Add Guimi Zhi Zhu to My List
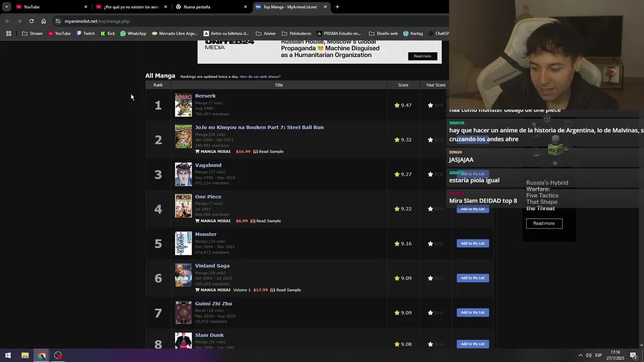 click(x=473, y=312)
